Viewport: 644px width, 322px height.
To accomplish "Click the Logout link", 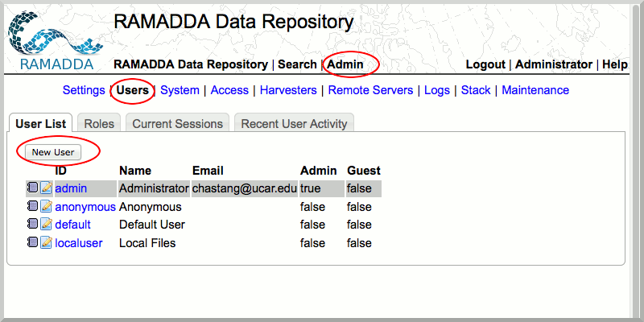I will (485, 64).
